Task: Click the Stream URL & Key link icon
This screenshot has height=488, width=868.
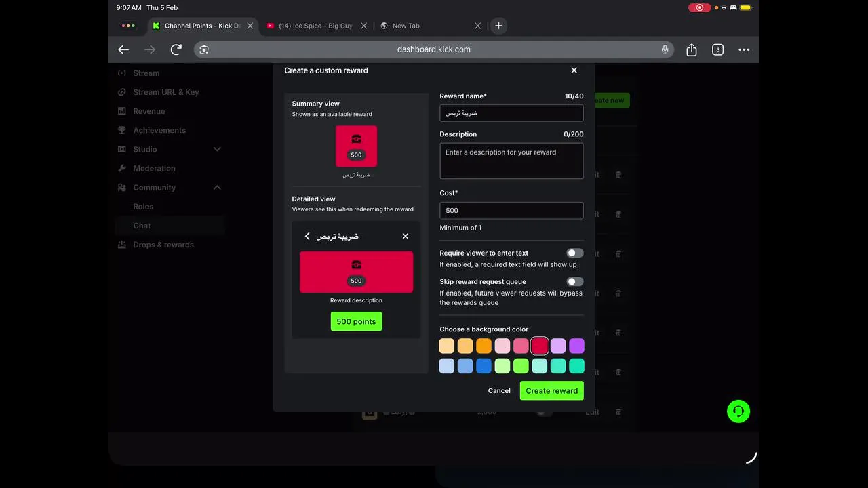Action: 122,92
